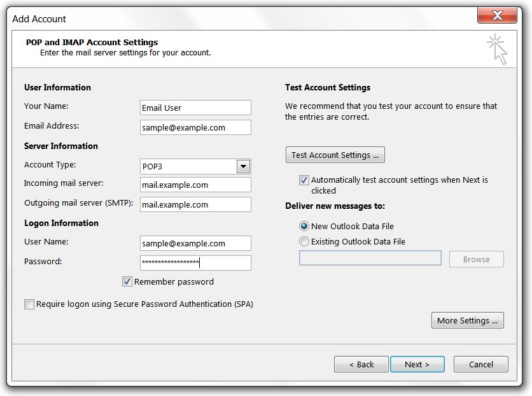Select the Incoming mail server field
The image size is (532, 396).
click(x=195, y=185)
